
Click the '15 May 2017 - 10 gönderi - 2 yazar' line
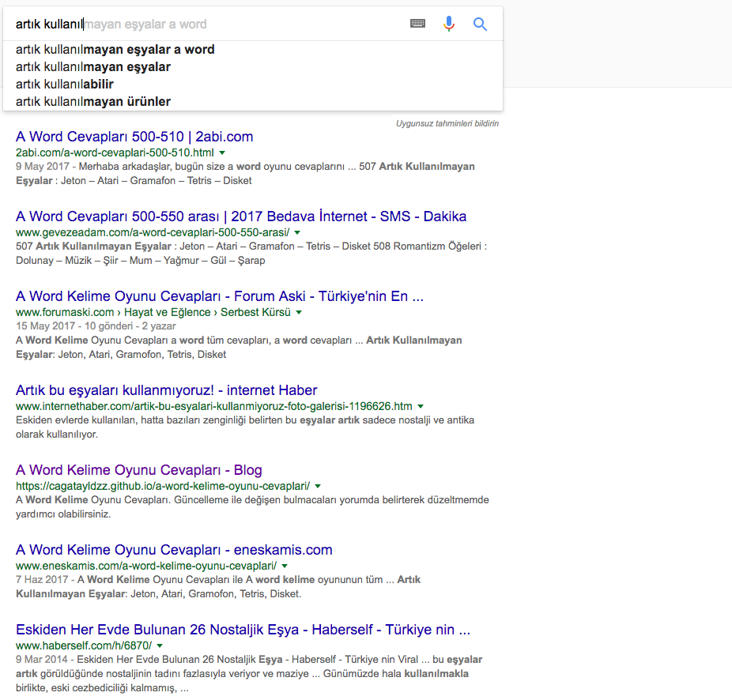pos(96,326)
